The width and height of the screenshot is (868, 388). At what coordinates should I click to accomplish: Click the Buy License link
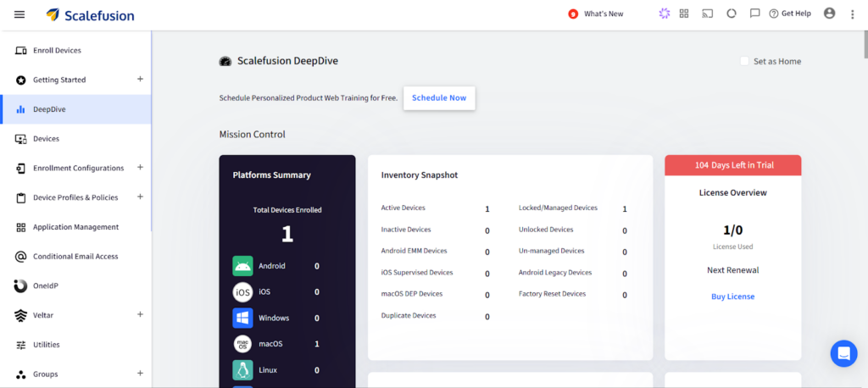(732, 297)
